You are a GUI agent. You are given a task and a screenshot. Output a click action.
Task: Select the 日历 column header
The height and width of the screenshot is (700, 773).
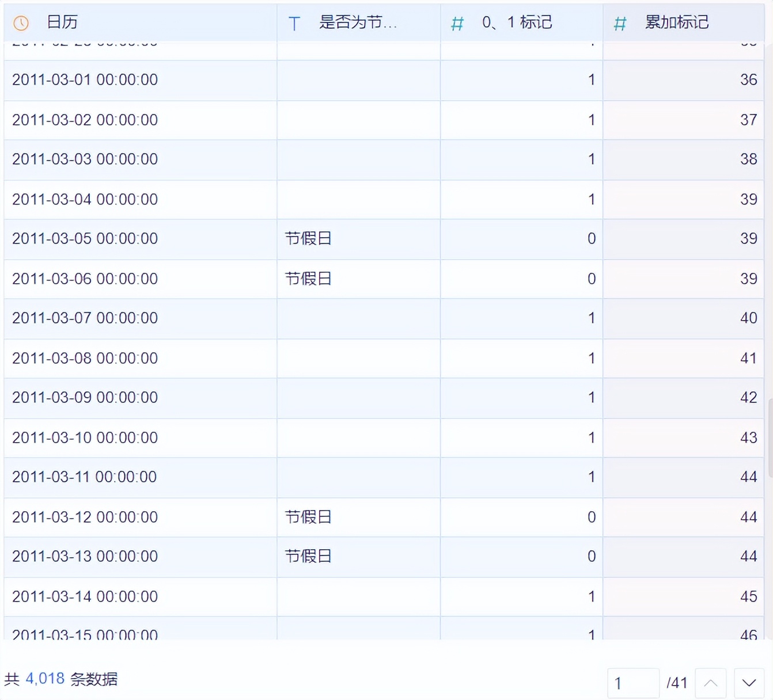pos(140,22)
